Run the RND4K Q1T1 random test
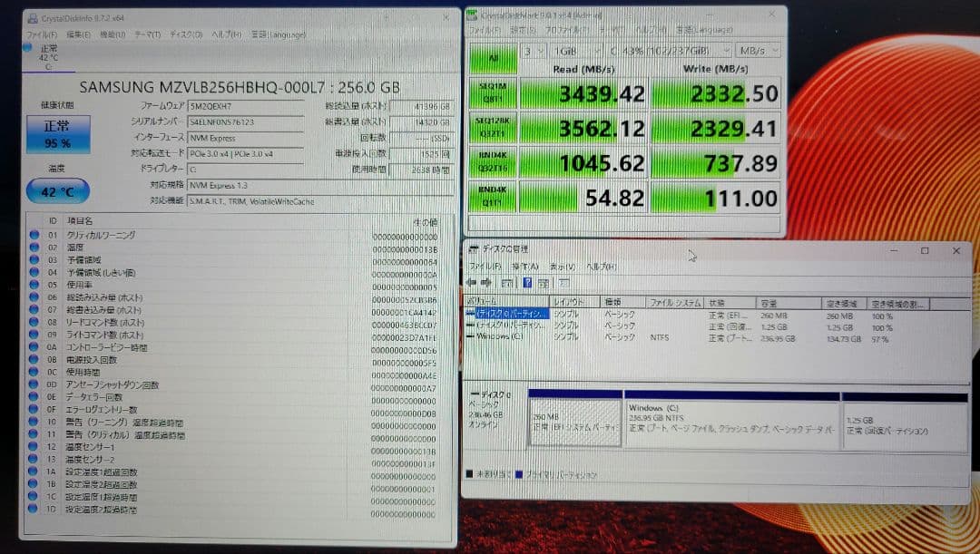The image size is (980, 554). [493, 198]
